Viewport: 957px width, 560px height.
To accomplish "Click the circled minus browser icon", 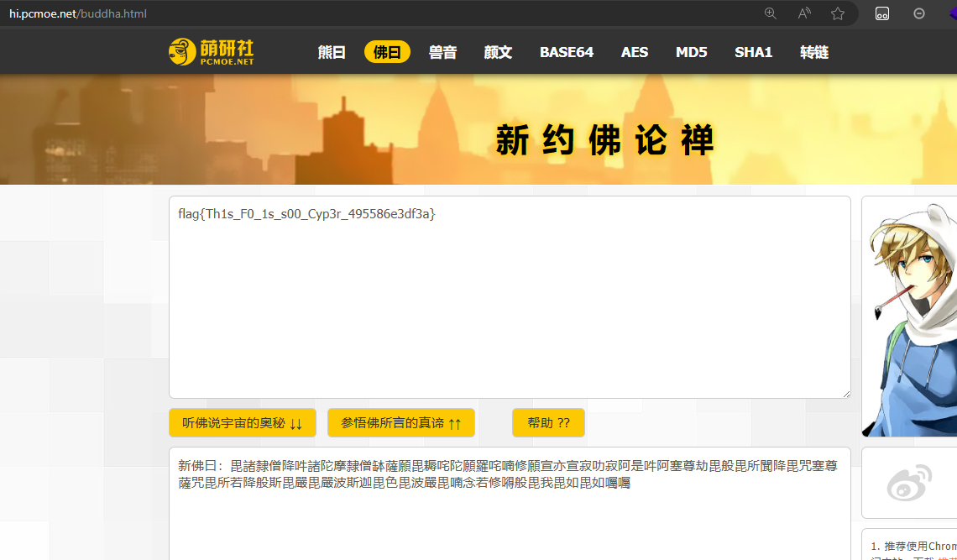I will 918,13.
